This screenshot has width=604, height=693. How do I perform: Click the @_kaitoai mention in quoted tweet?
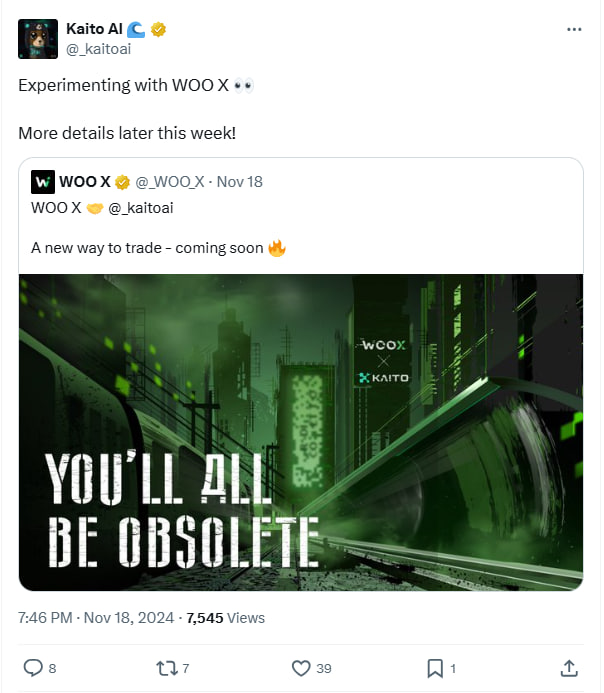[141, 208]
